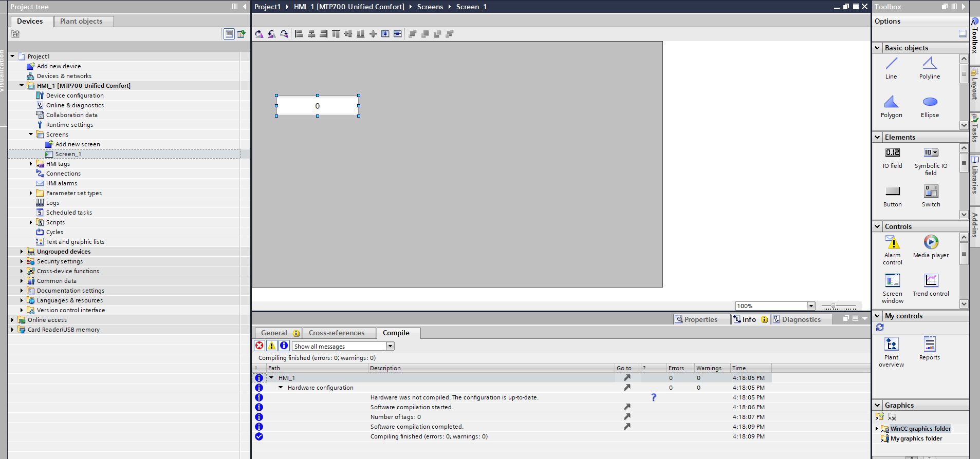Screen dimensions: 980x459
Task: Click the send to back icon
Action: 450,34
